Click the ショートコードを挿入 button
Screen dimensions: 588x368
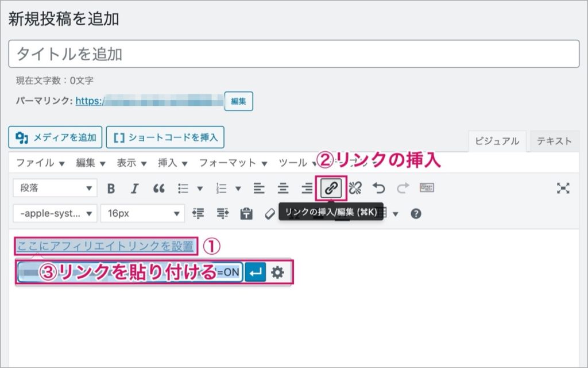point(165,137)
